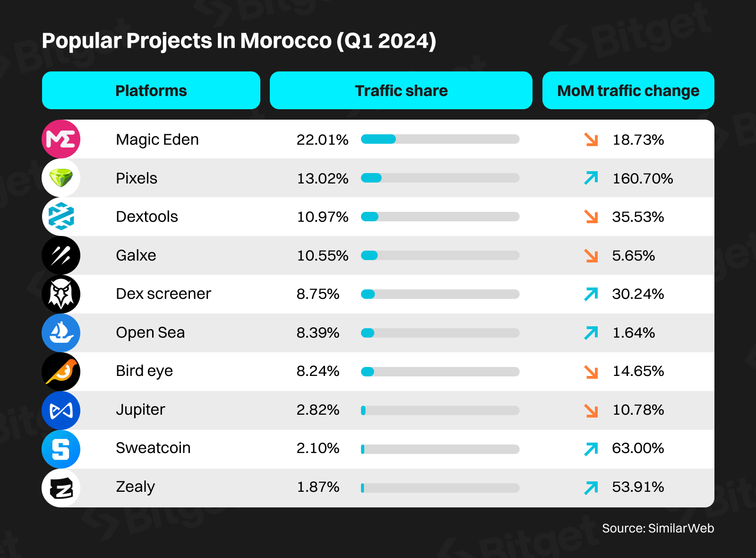Viewport: 756px width, 558px height.
Task: Click the Magic Eden pink logo icon
Action: pos(61,139)
